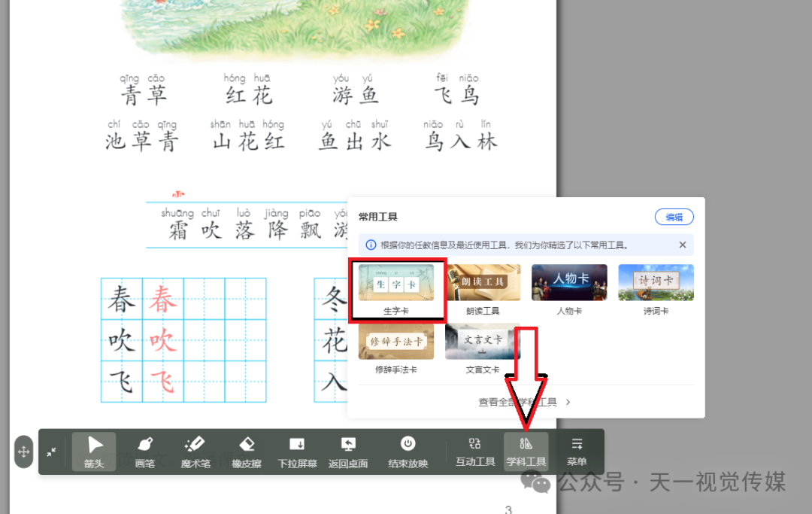The height and width of the screenshot is (514, 812).
Task: Pick the 画笔 paintbrush tool
Action: click(144, 452)
